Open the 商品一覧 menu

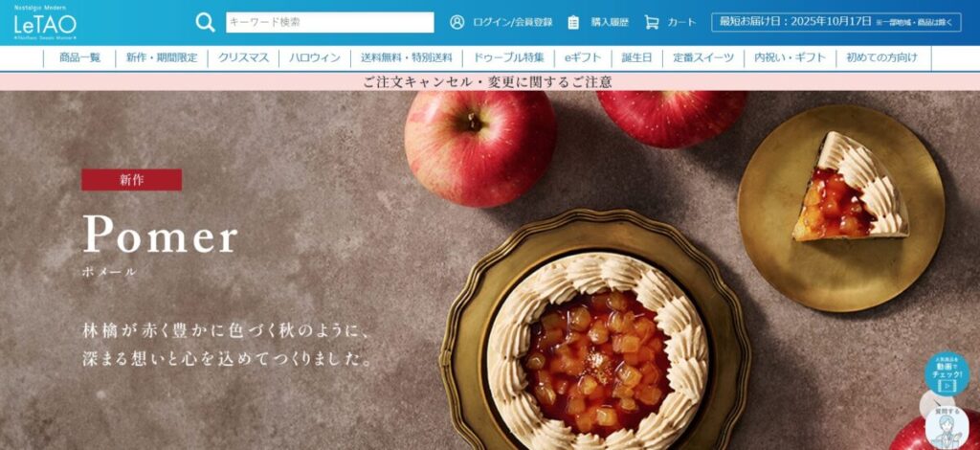pyautogui.click(x=80, y=58)
